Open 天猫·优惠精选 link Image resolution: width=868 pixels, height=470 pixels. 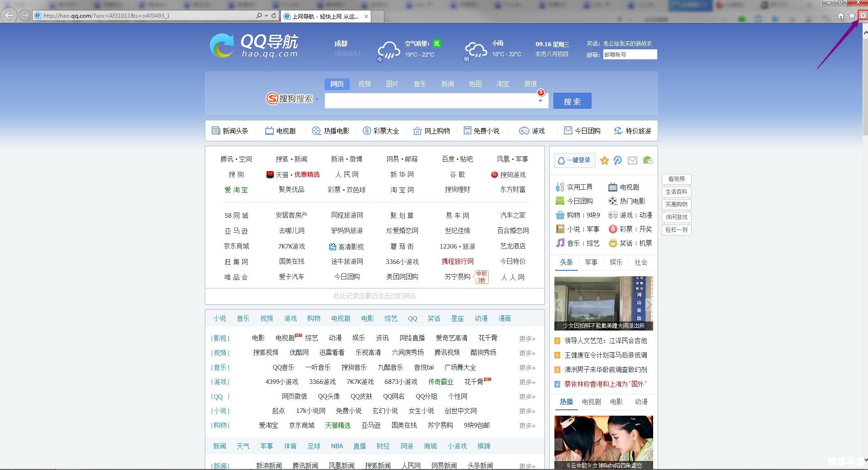point(293,175)
